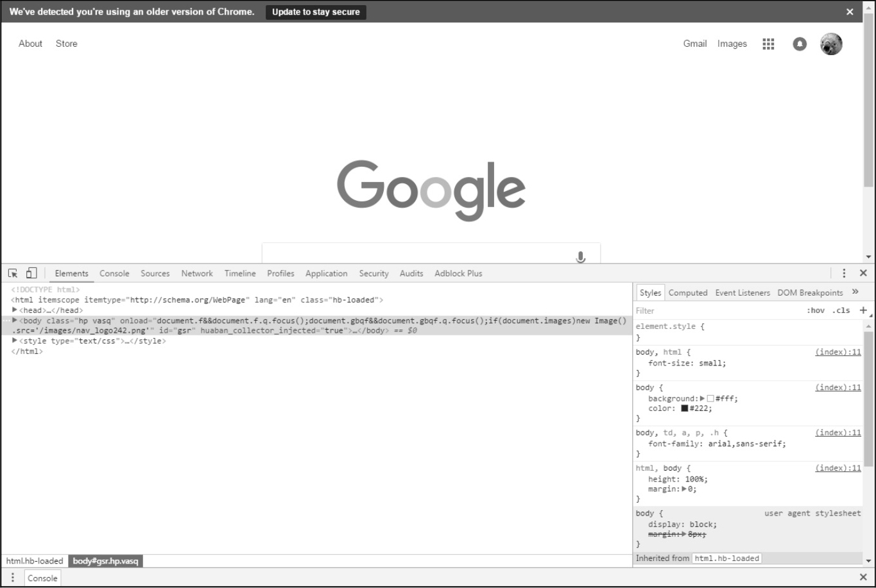Go to Gmail

(x=695, y=44)
